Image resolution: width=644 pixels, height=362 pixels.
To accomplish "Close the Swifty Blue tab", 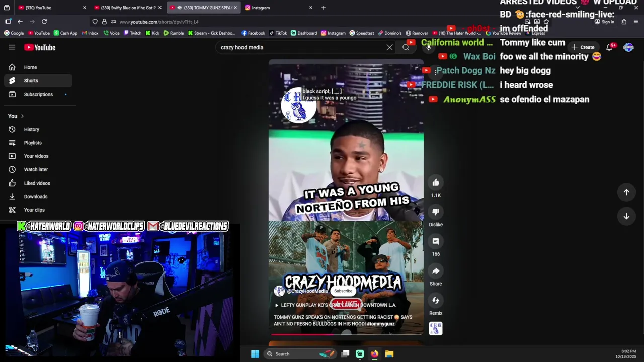I will tap(160, 8).
